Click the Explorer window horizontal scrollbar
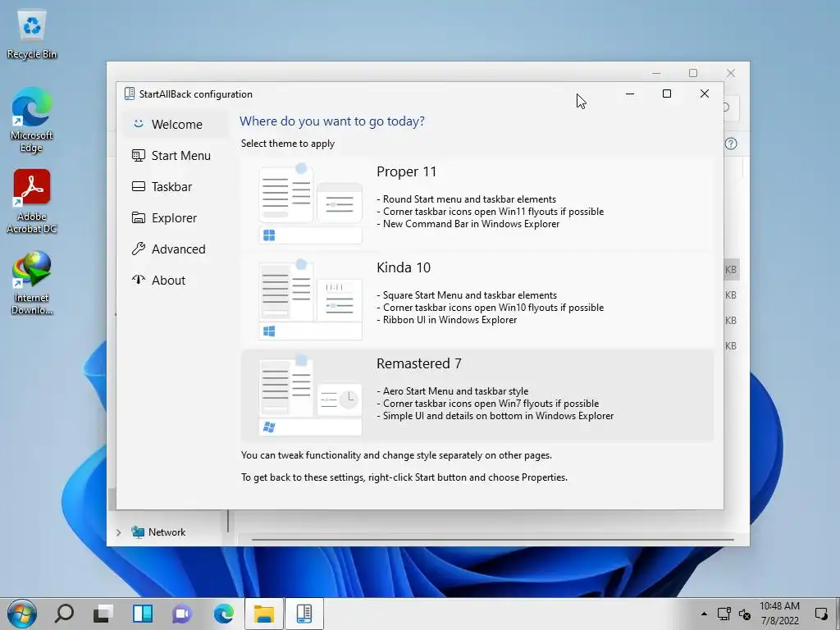The width and height of the screenshot is (840, 630). [x=492, y=540]
